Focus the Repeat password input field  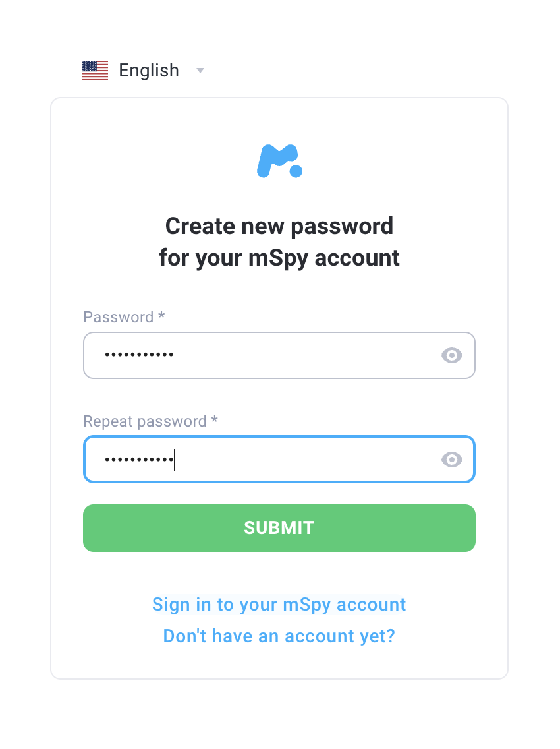(x=279, y=460)
